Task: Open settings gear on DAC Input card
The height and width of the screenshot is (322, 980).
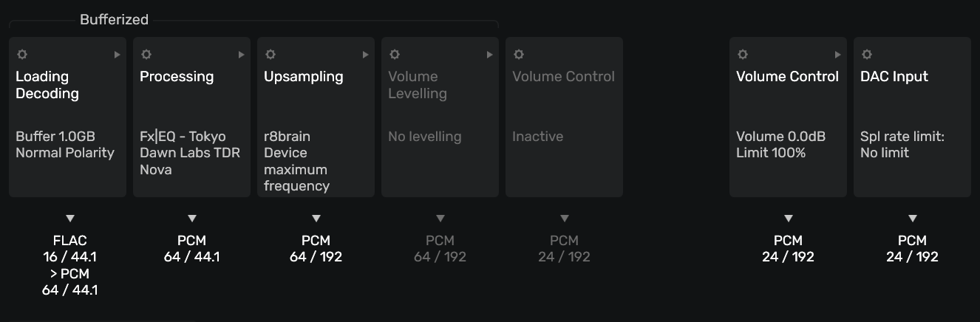Action: pyautogui.click(x=867, y=55)
